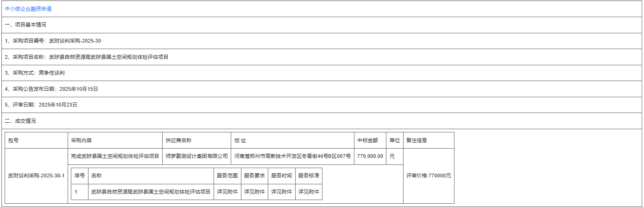Open the 中小微企业融资申请 link

pyautogui.click(x=28, y=9)
